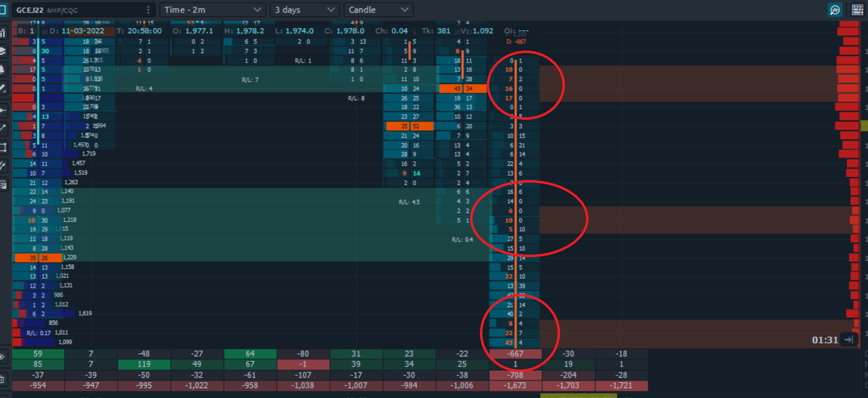Select the horizontal line drawing tool
The image size is (868, 398).
click(3, 109)
